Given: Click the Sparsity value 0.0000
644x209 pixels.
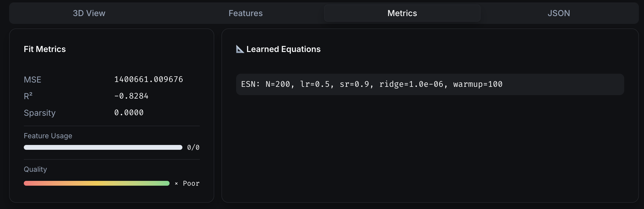Looking at the screenshot, I should [129, 113].
